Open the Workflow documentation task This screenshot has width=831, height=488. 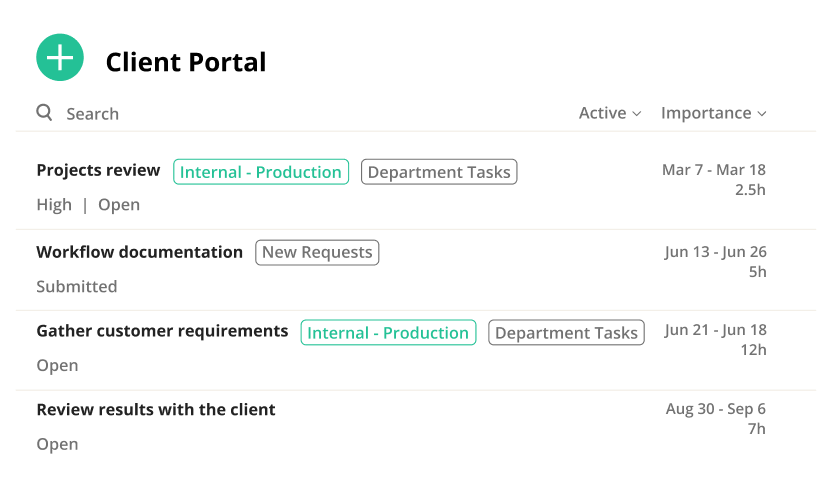point(139,252)
